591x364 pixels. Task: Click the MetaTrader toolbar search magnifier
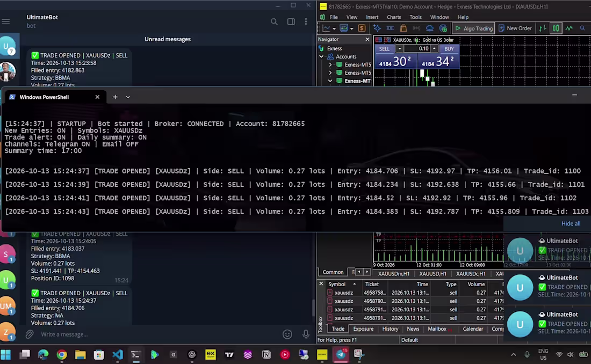582,28
